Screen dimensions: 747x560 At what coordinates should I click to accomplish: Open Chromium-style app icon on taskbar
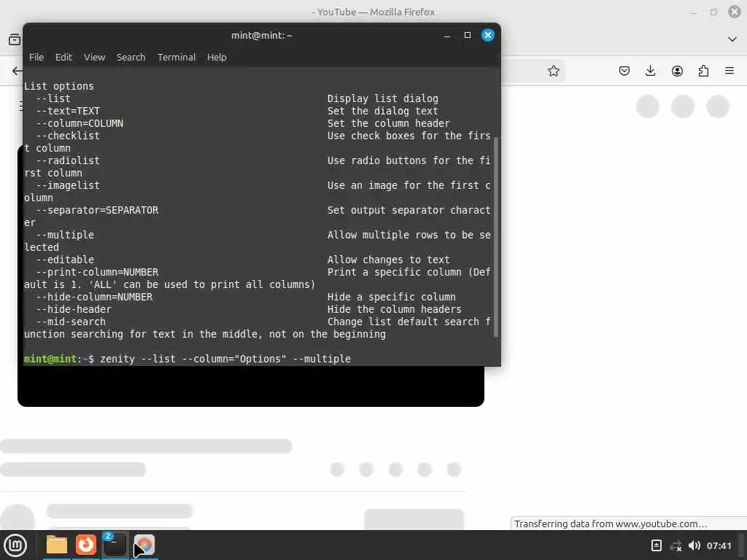coord(144,545)
